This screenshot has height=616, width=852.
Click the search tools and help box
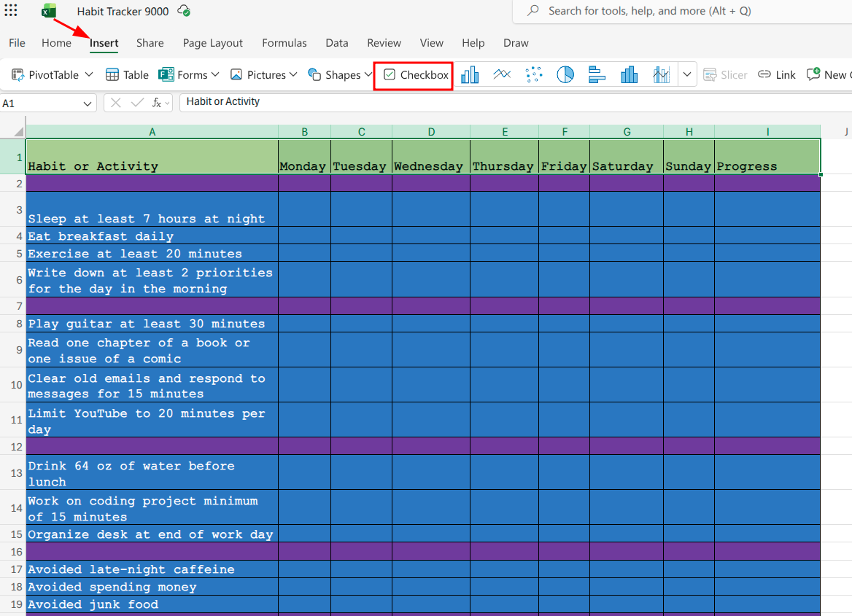682,11
